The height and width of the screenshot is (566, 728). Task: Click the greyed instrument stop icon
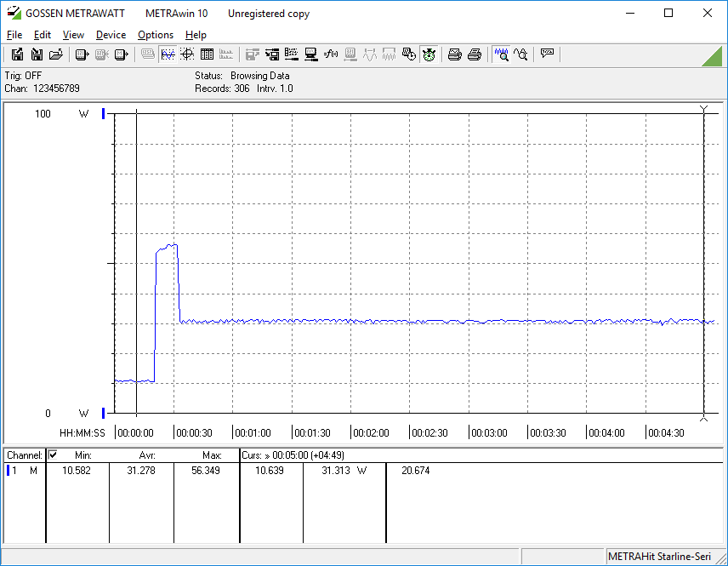click(102, 54)
